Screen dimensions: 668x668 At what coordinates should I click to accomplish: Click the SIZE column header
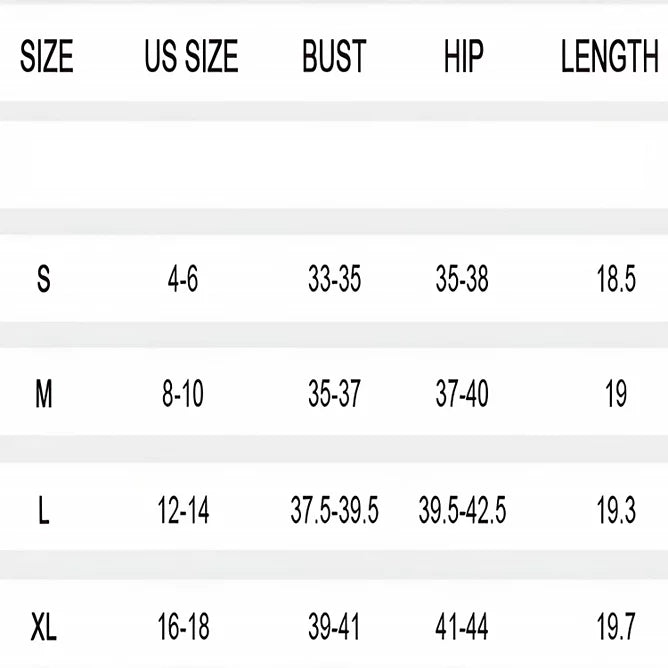coord(47,56)
